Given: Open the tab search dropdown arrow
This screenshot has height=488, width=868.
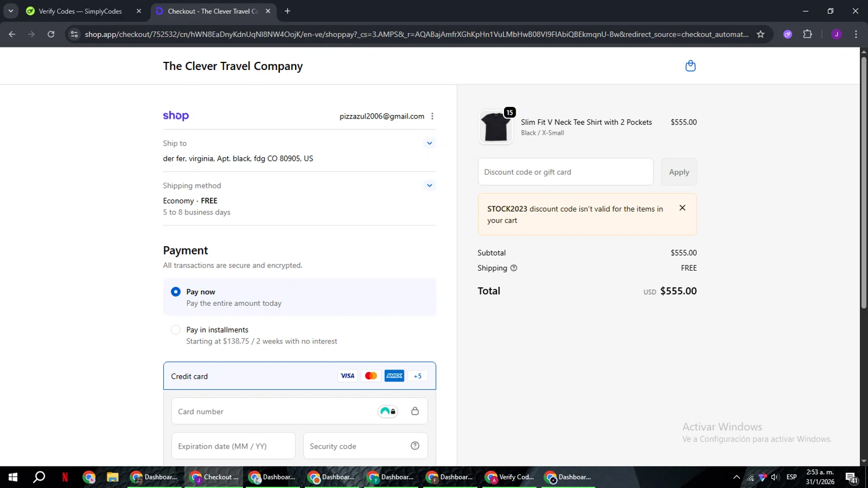Looking at the screenshot, I should pos(10,11).
